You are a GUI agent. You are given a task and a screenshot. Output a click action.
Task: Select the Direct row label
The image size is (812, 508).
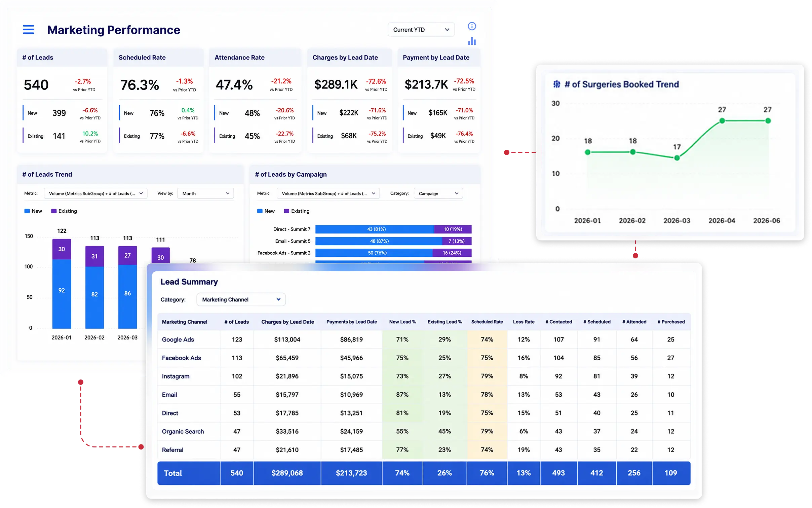click(170, 413)
